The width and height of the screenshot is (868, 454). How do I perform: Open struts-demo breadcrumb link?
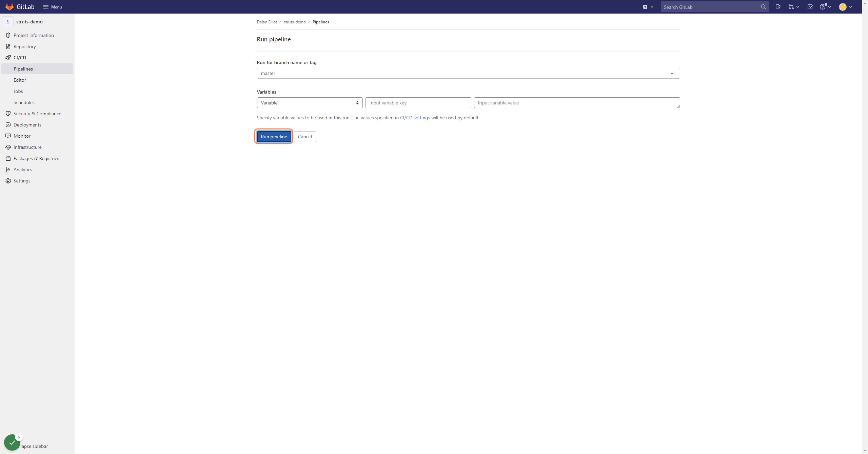coord(295,22)
